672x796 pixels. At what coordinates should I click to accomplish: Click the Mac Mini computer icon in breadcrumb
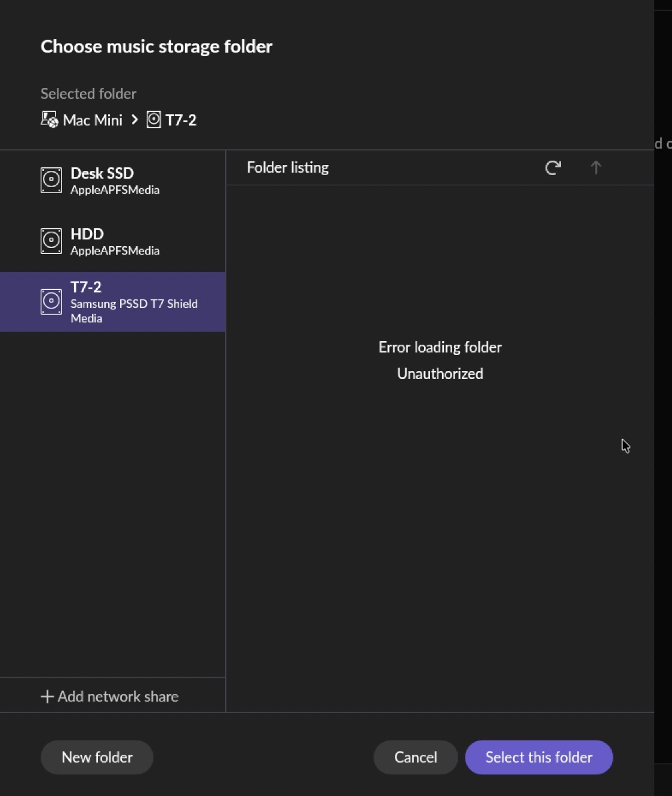click(x=49, y=120)
